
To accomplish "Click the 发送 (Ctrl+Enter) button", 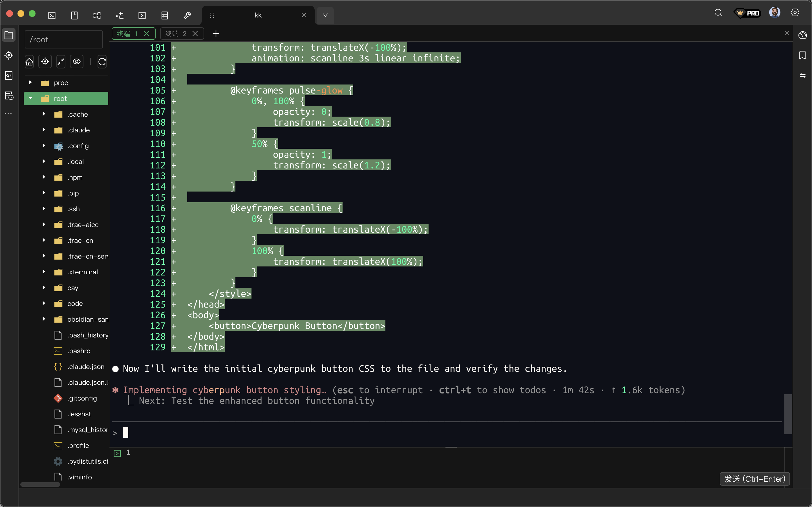I will pos(754,479).
